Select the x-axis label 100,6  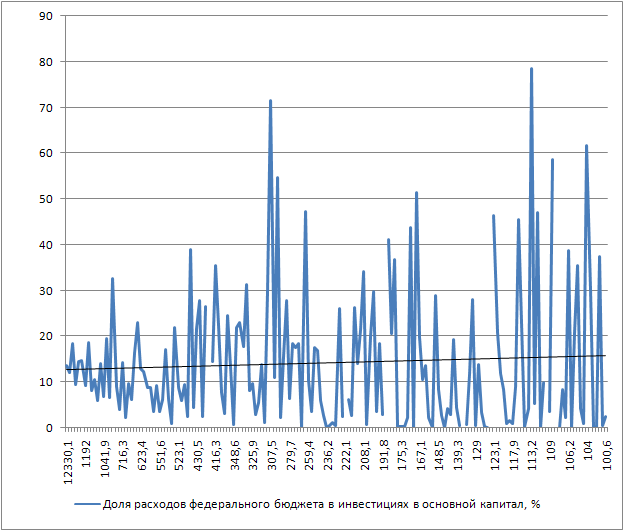(x=606, y=450)
